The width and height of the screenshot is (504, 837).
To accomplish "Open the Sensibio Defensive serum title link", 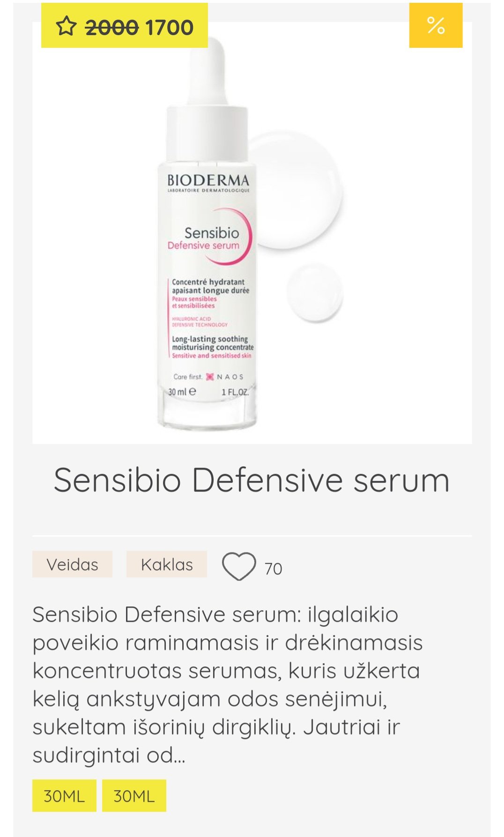I will click(x=252, y=480).
